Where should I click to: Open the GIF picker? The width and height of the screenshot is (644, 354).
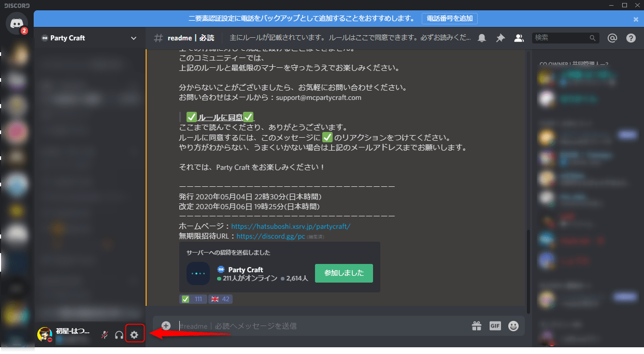[495, 326]
